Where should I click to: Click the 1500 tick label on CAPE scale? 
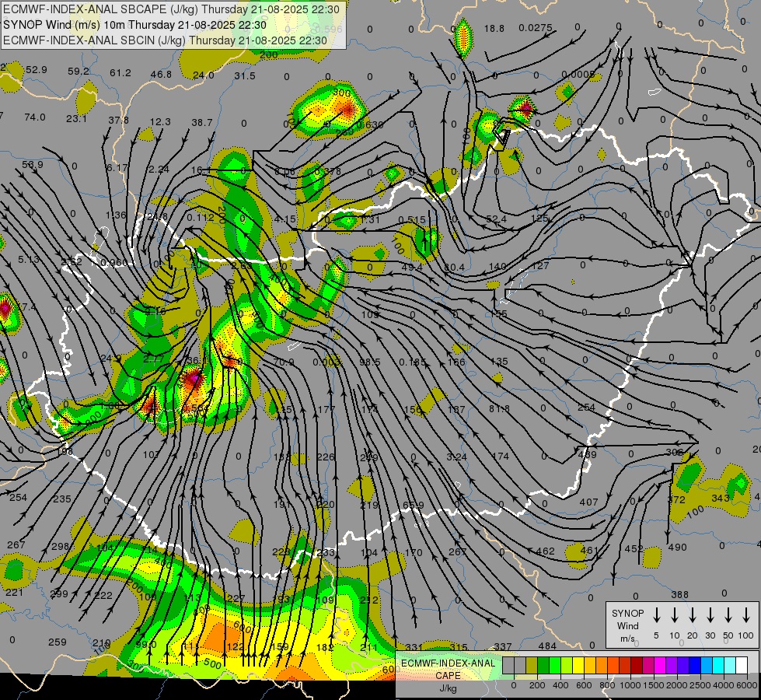654,685
